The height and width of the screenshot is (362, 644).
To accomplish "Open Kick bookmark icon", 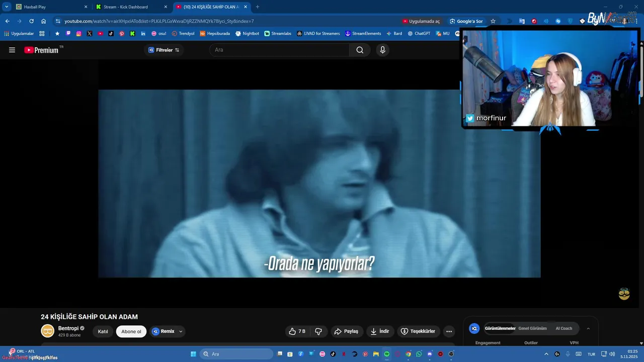I will (x=132, y=34).
